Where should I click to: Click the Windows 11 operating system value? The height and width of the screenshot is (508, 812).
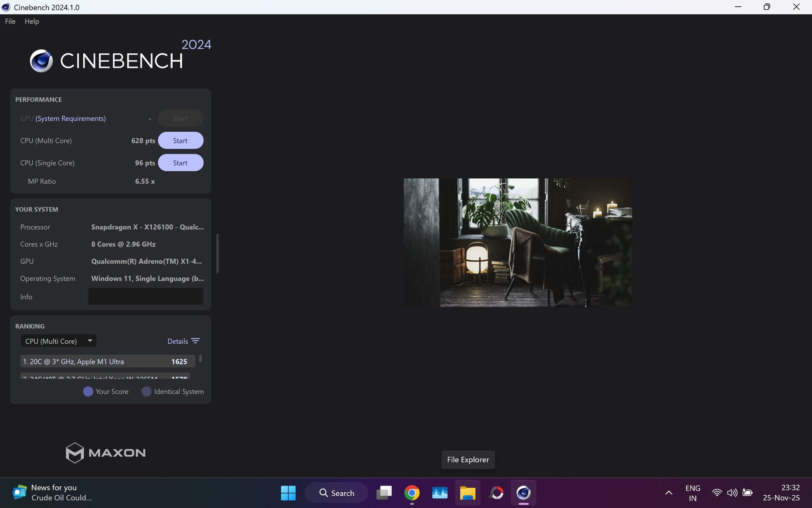click(x=148, y=279)
